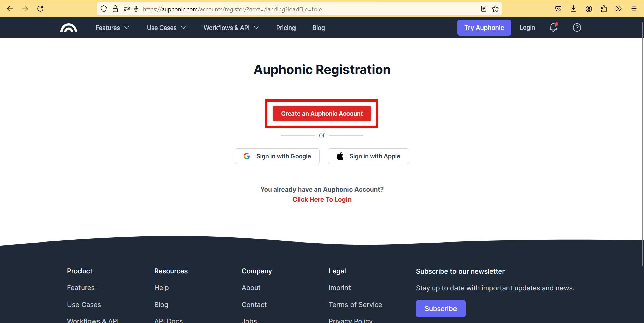644x323 pixels.
Task: Click the footer 'Legal' heading
Action: click(x=337, y=271)
